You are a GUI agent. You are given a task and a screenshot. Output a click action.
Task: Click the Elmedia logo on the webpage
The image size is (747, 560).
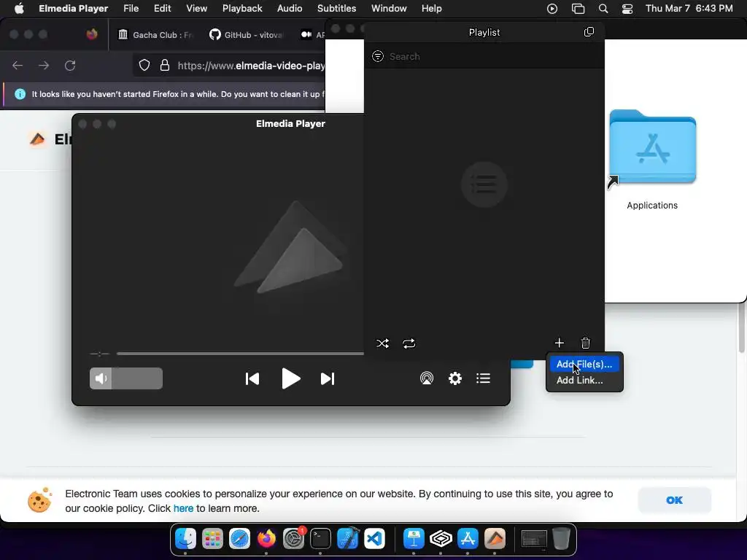click(38, 139)
